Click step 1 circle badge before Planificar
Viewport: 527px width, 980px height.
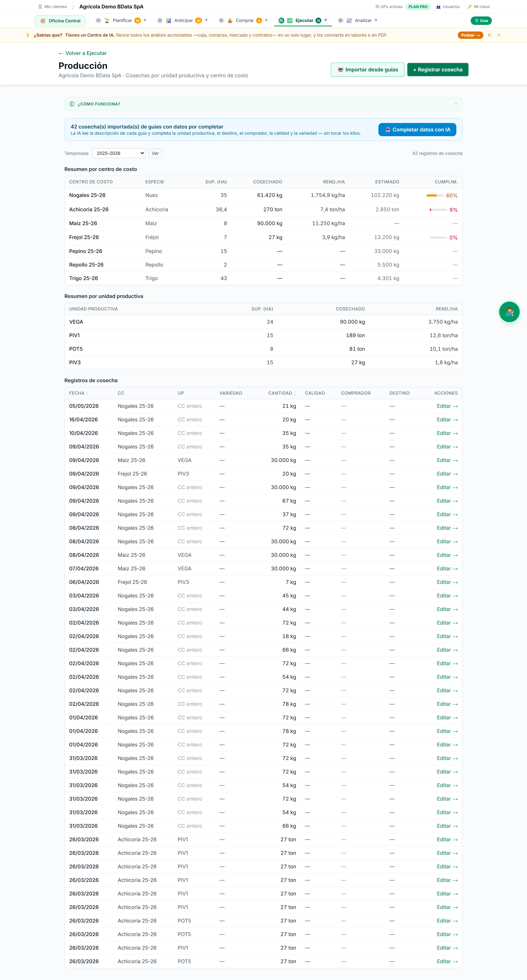[x=98, y=21]
